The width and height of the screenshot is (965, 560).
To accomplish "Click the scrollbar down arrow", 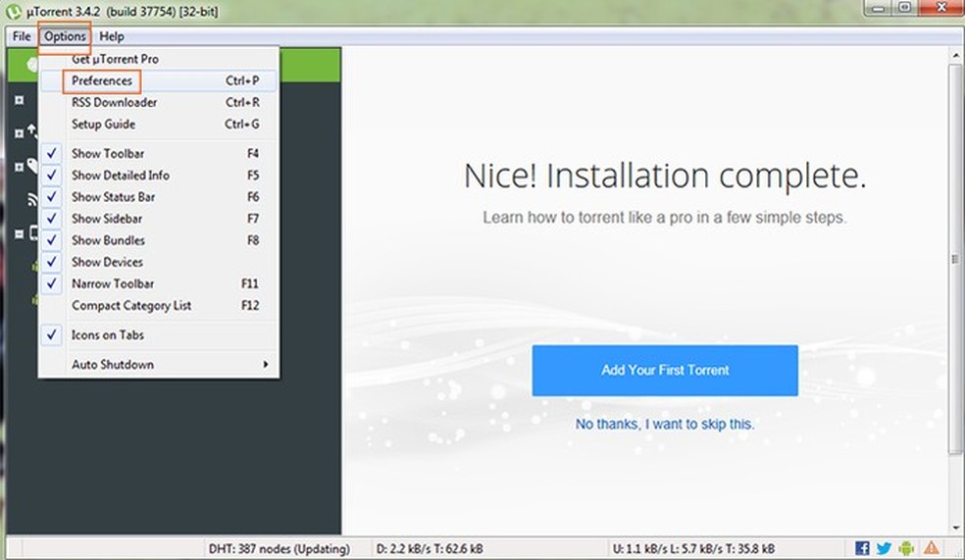I will [x=956, y=528].
